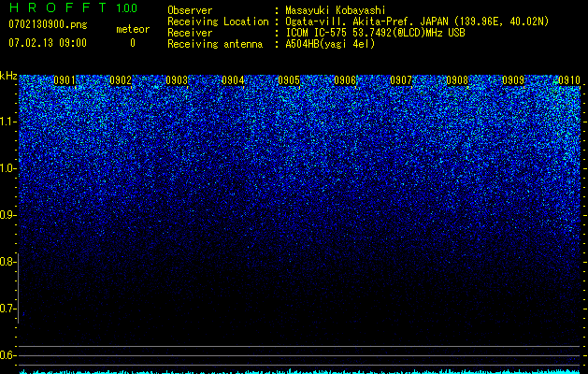Image resolution: width=588 pixels, height=374 pixels.
Task: Click the 0901 time marker
Action: point(65,80)
